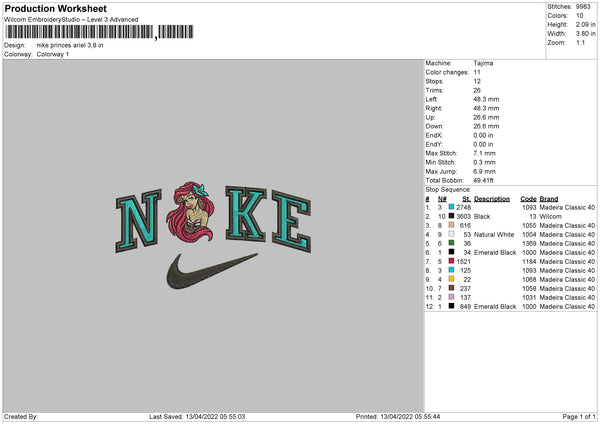Click the black Nike swoosh in preview
Viewport: 600px width, 424px height.
(212, 271)
